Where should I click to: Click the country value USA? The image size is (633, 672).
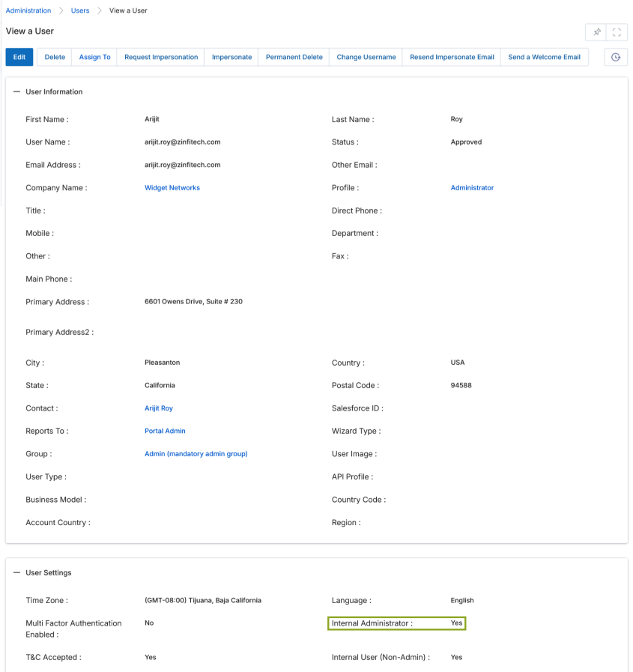pos(457,363)
